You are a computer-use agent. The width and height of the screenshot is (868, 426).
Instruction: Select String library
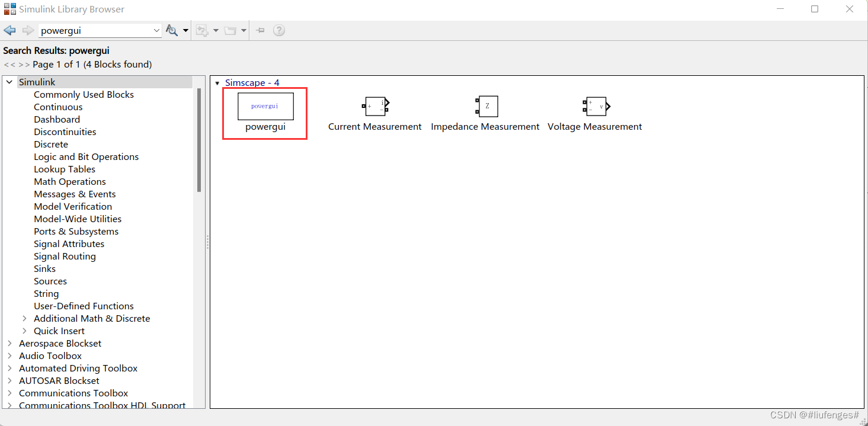pyautogui.click(x=46, y=294)
